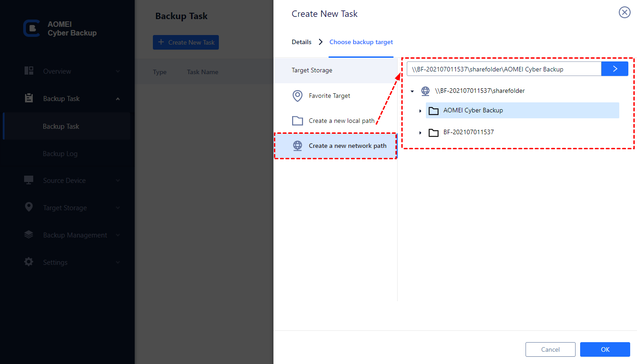637x364 pixels.
Task: Click the blue go arrow next to path
Action: (x=615, y=69)
